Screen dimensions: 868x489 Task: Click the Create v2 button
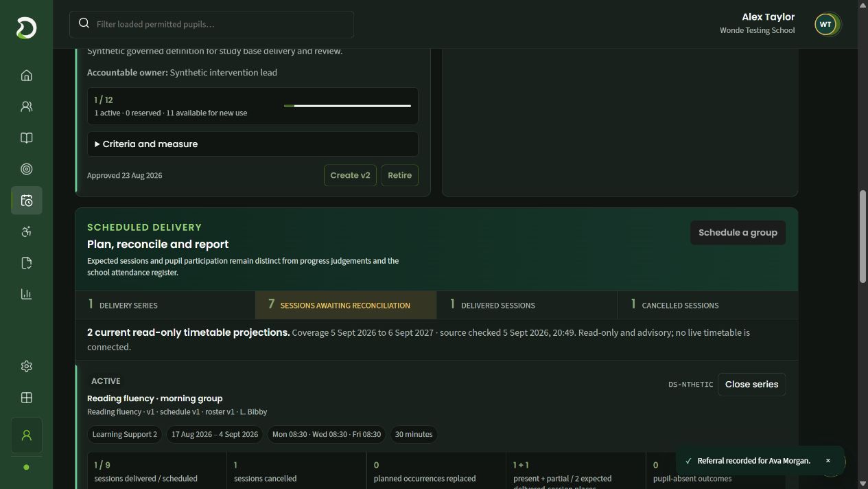[x=350, y=175]
